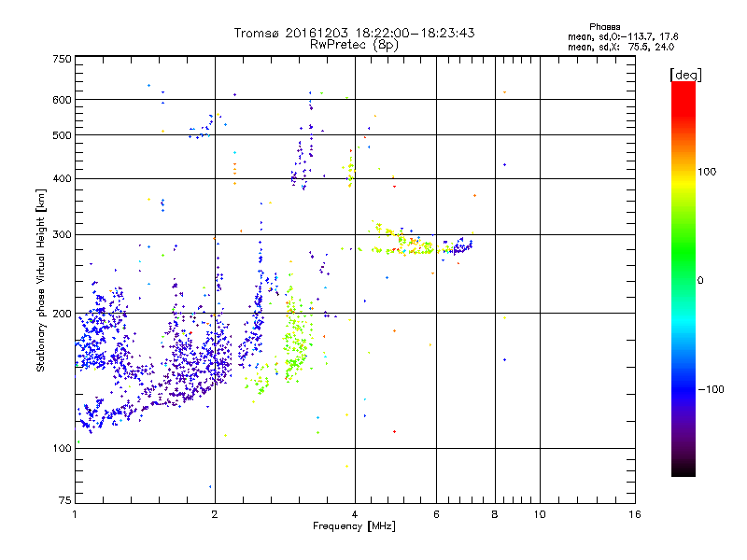This screenshot has height=560, width=747.
Task: Click the x-axis label '8'
Action: [x=495, y=514]
